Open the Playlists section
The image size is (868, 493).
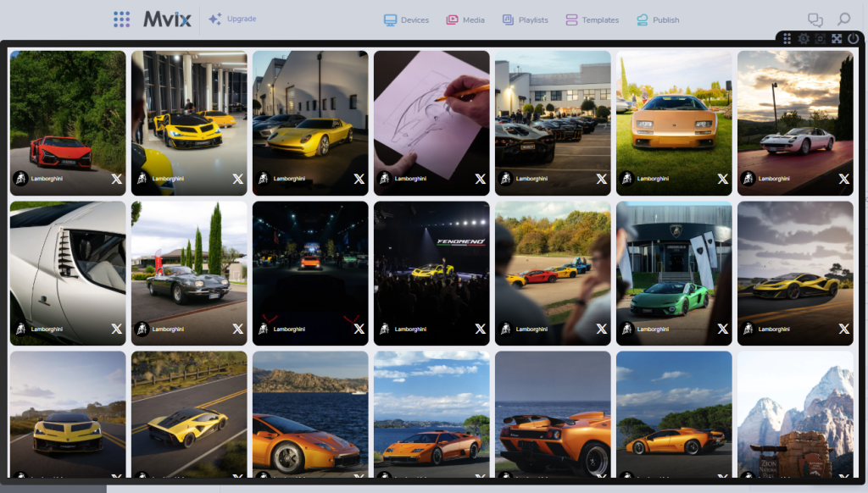tap(525, 19)
